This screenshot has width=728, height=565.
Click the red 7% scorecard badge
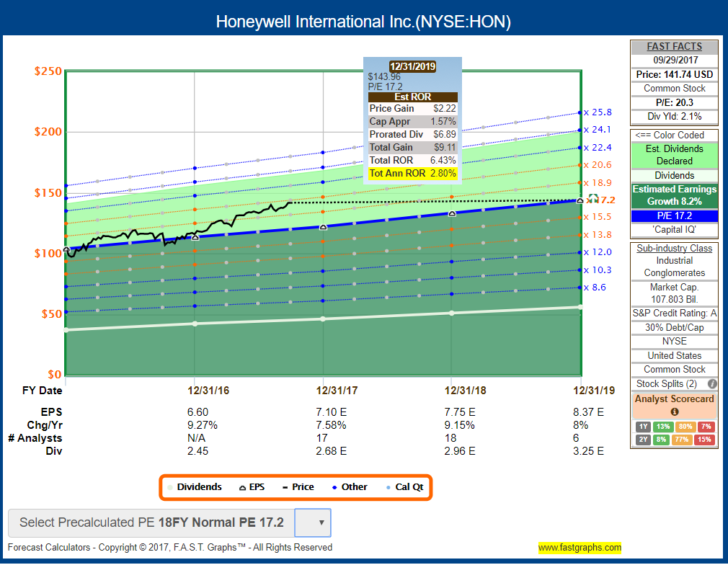(707, 427)
